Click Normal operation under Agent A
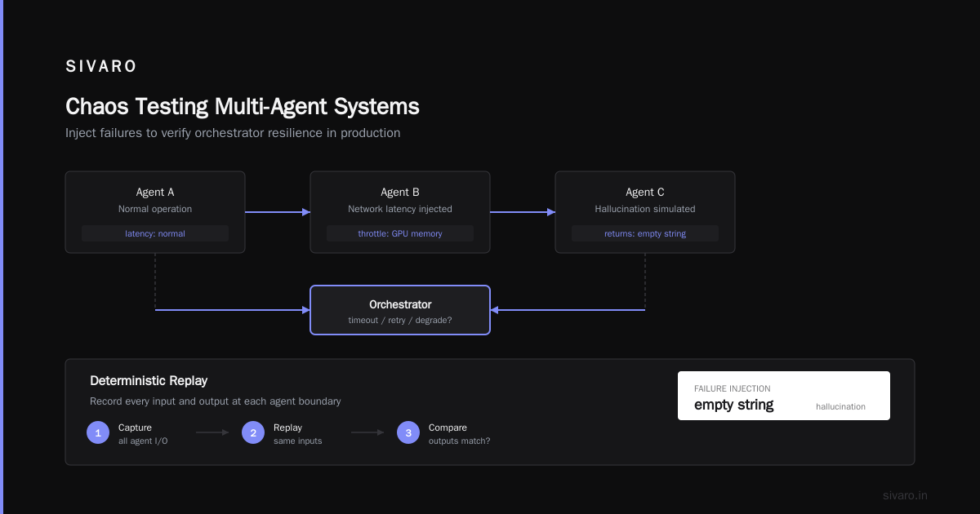Screen dimensions: 980x514 click(x=155, y=209)
